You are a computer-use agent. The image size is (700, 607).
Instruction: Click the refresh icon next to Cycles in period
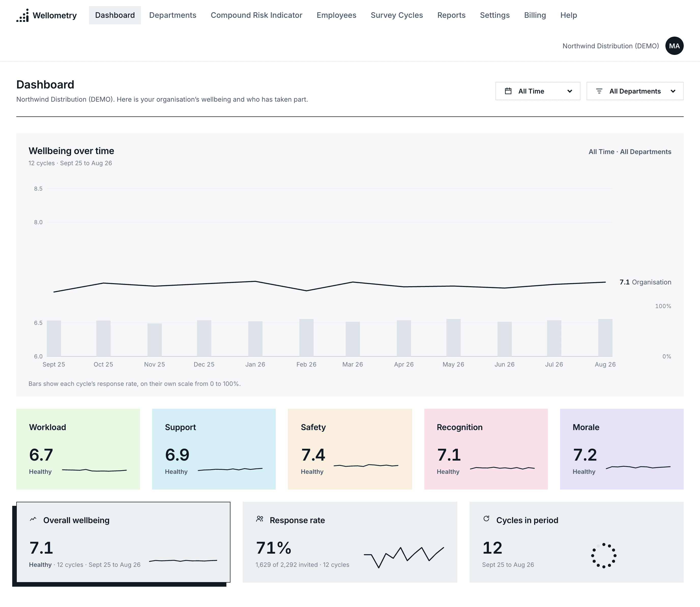click(486, 519)
